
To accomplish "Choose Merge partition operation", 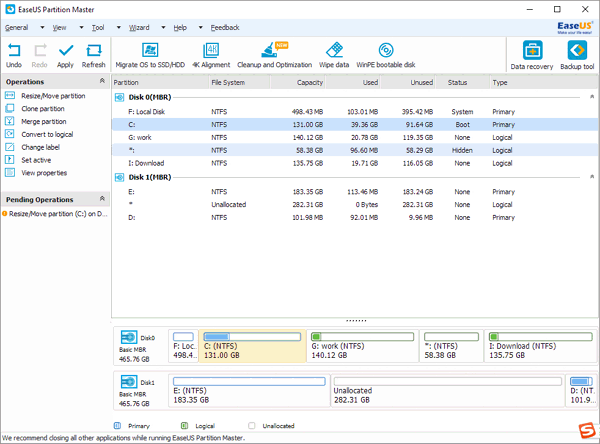I will (x=44, y=121).
